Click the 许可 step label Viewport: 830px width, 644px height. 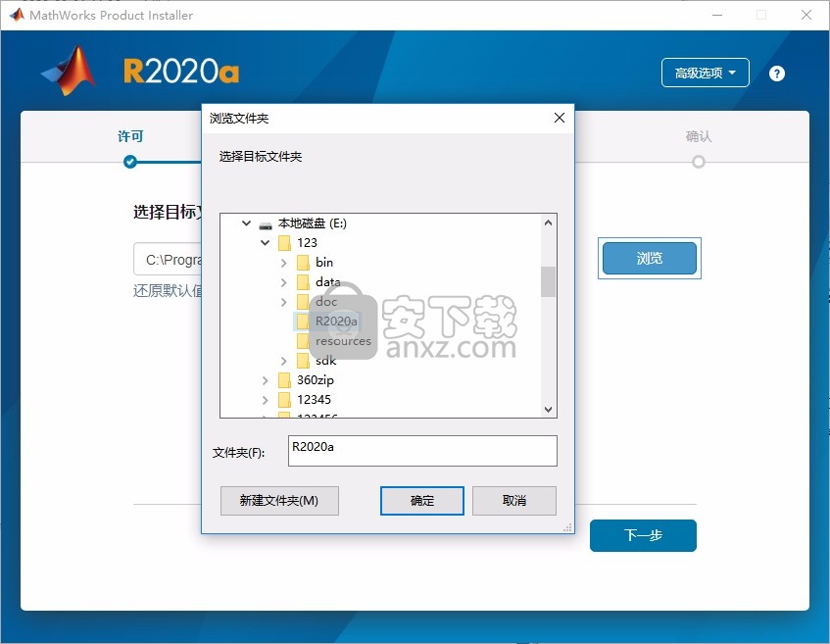tap(130, 136)
